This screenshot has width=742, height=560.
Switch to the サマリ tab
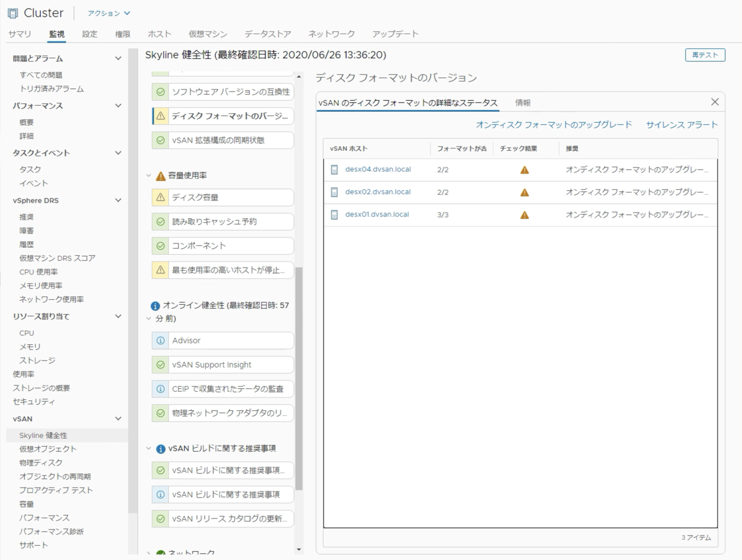[20, 34]
